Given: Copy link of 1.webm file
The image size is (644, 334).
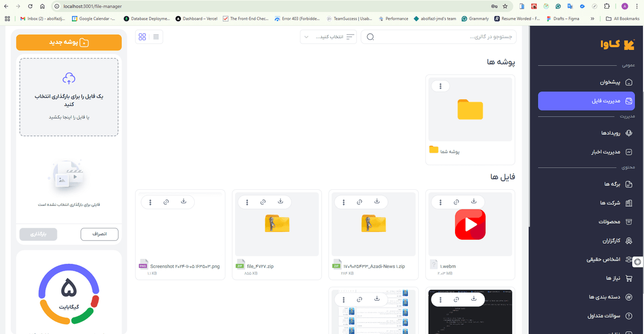Looking at the screenshot, I should click(x=456, y=202).
